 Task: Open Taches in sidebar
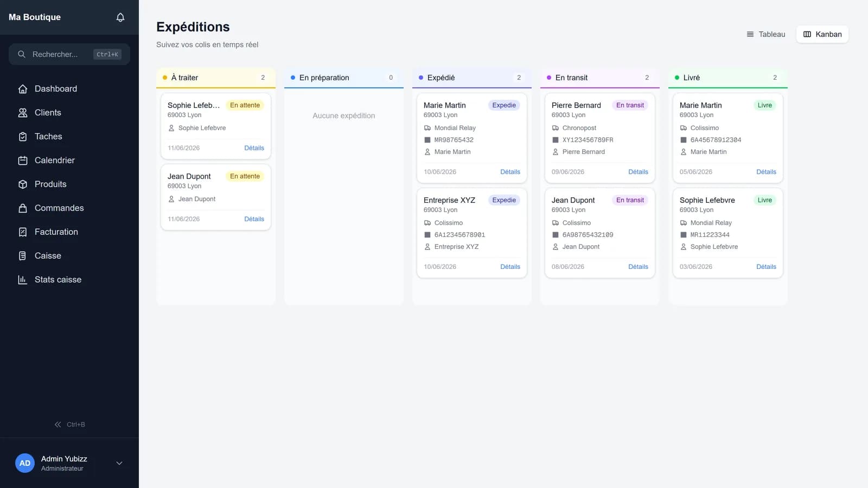pos(69,137)
